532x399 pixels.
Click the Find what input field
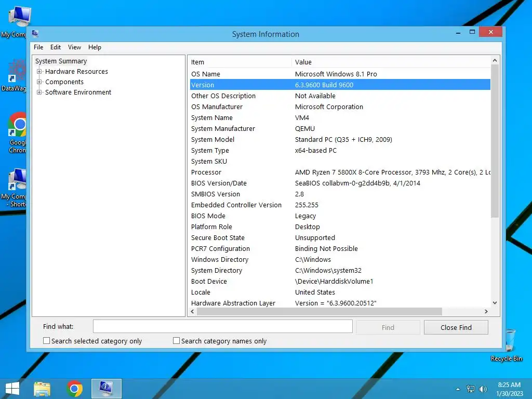tap(222, 326)
